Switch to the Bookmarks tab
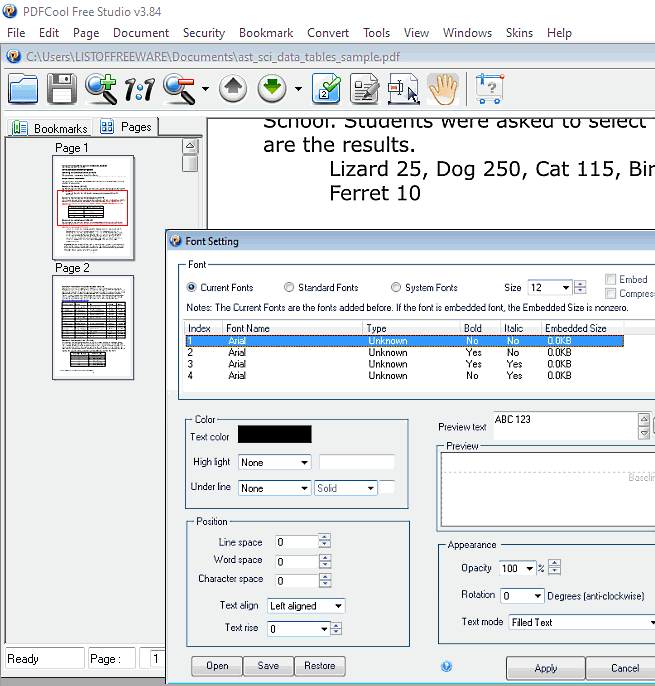The width and height of the screenshot is (655, 686). pyautogui.click(x=49, y=128)
